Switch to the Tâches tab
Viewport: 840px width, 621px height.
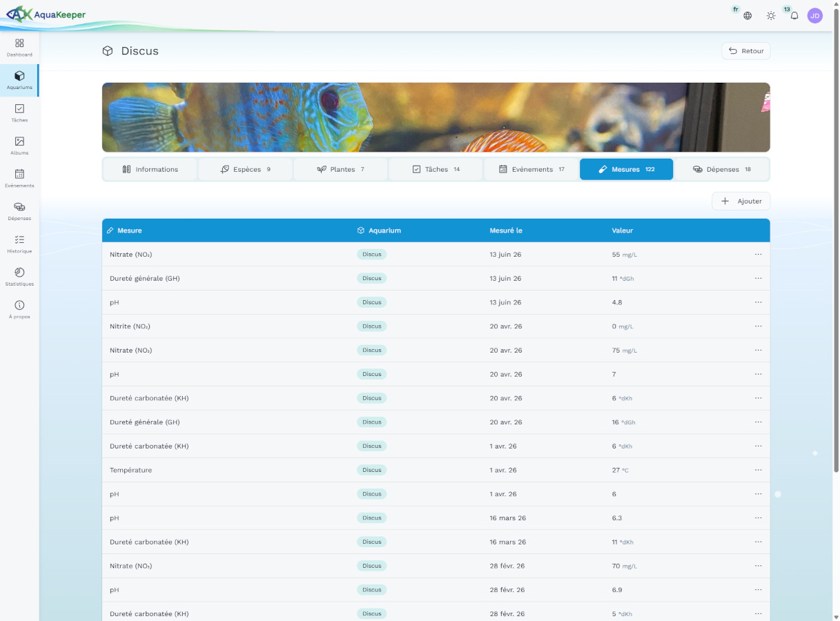click(436, 169)
